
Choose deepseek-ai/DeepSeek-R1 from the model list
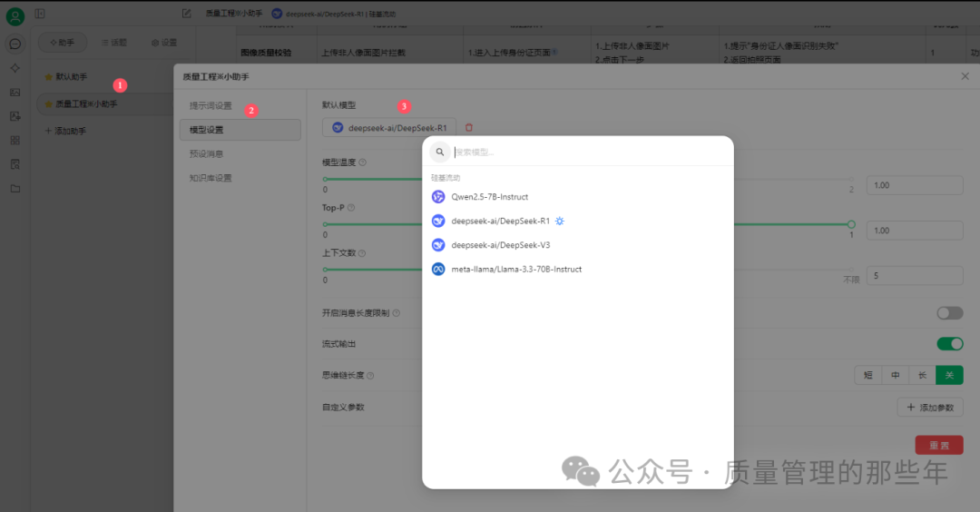point(578,222)
